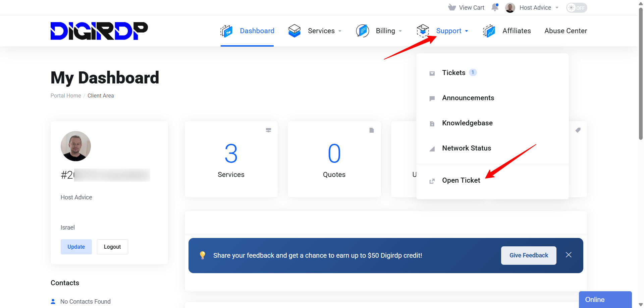Follow the Portal Home breadcrumb link
This screenshot has width=644, height=308.
66,96
